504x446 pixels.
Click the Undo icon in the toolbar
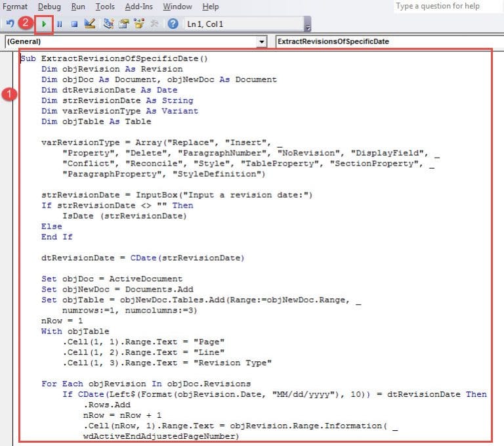pos(9,24)
